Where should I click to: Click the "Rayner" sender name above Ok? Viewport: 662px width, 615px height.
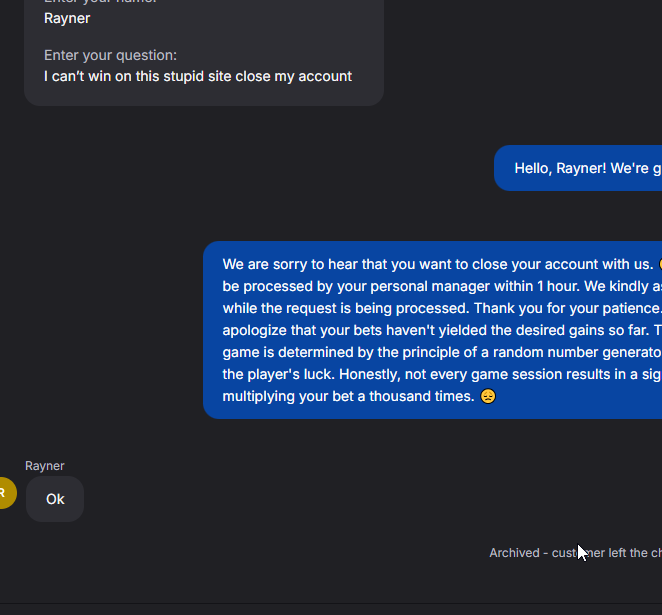(x=45, y=466)
